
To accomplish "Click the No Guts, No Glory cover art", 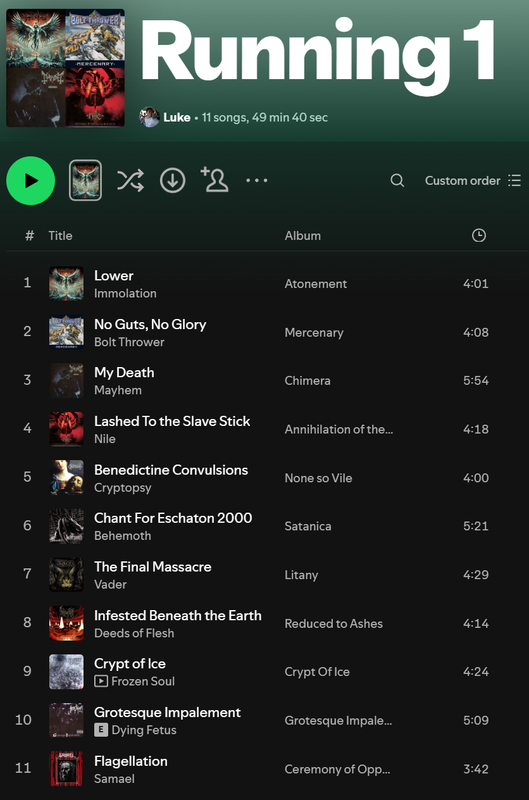I will pyautogui.click(x=66, y=332).
